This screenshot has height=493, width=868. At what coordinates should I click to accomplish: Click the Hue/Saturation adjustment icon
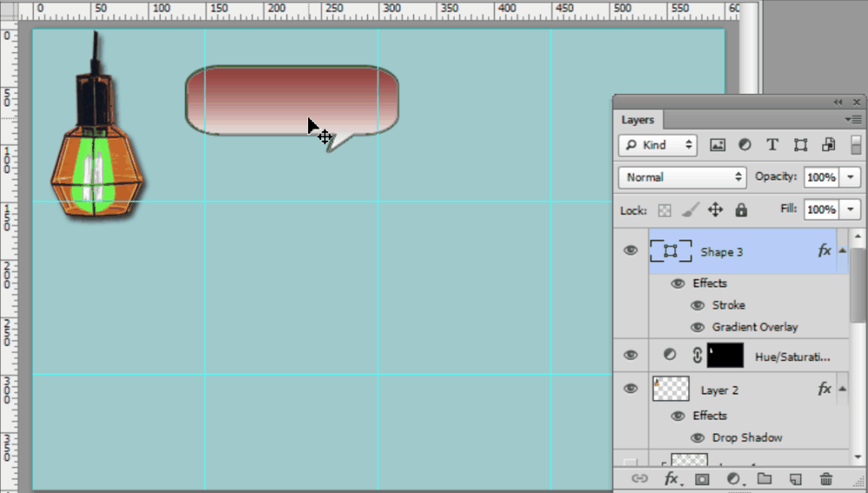tap(669, 355)
